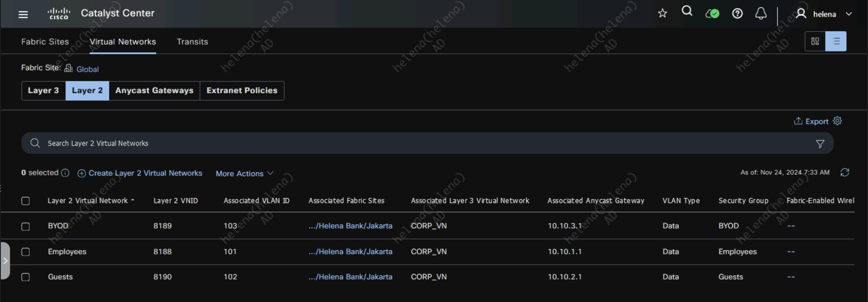Refresh the virtual networks table
Viewport: 868px width, 302px height.
point(845,172)
